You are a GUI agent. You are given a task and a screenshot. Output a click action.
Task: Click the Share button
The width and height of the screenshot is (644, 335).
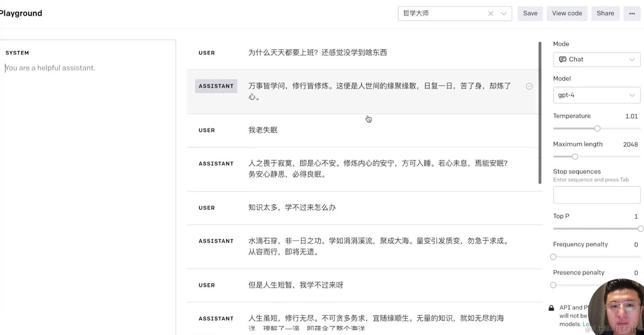click(x=605, y=13)
